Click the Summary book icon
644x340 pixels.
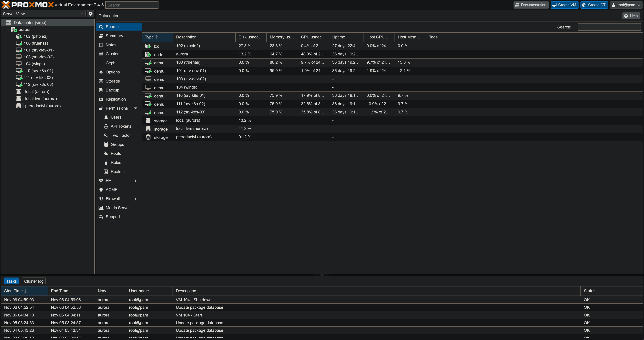(x=101, y=36)
